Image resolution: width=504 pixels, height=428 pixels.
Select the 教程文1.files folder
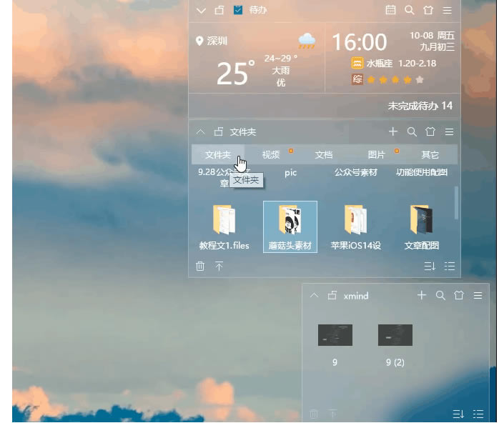click(224, 227)
